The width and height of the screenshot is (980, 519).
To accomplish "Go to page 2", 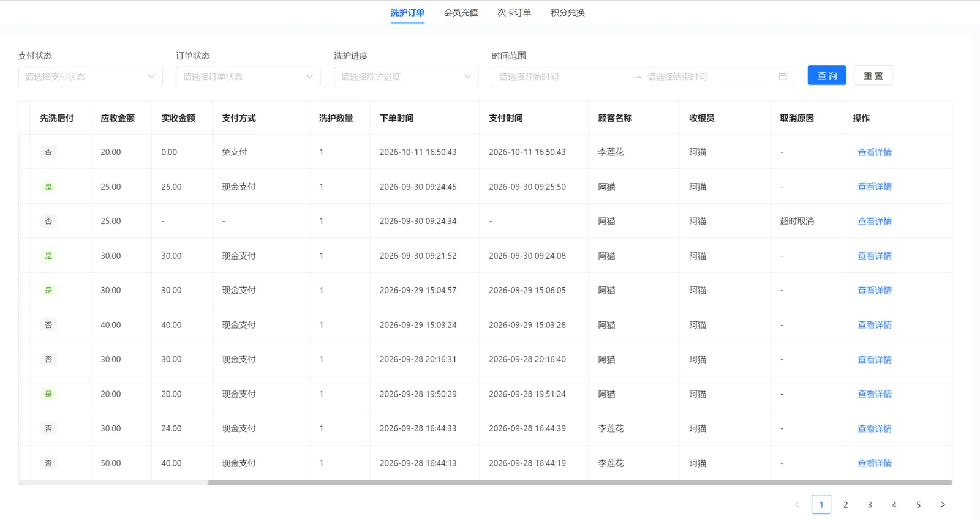I will pyautogui.click(x=845, y=504).
